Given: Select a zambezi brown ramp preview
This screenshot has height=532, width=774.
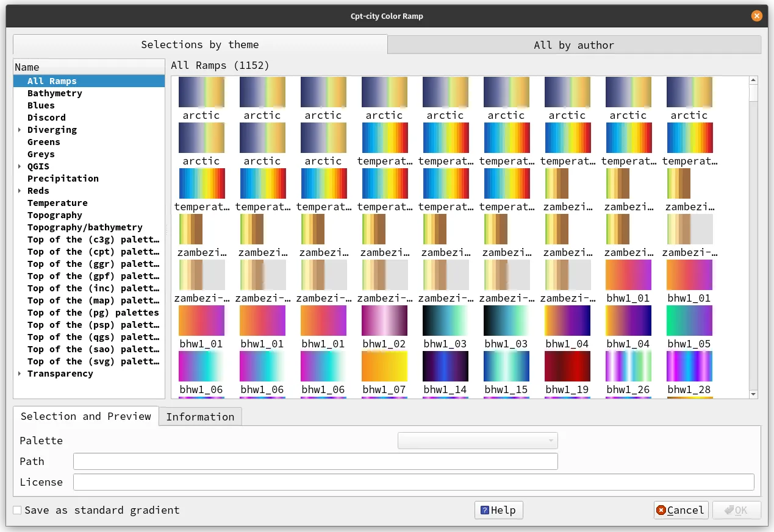Looking at the screenshot, I should pyautogui.click(x=567, y=183).
